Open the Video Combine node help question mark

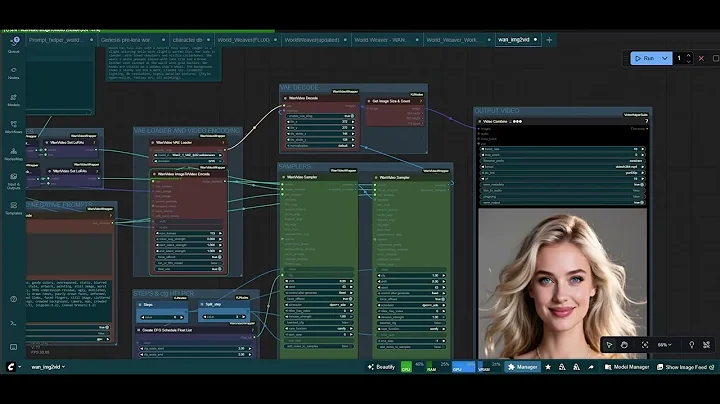pyautogui.click(x=646, y=121)
